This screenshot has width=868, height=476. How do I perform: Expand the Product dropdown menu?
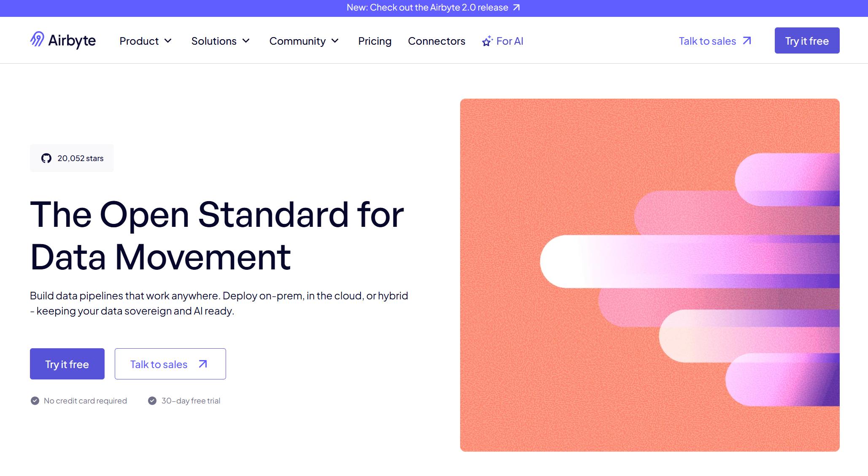(x=146, y=41)
